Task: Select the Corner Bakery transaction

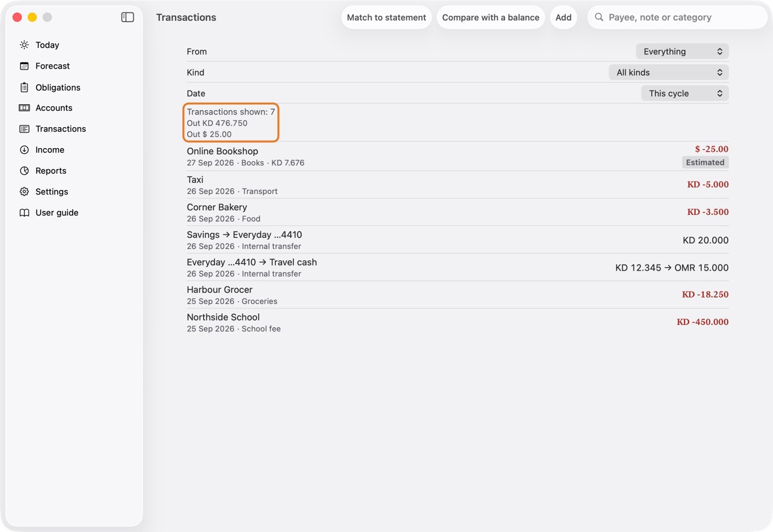Action: click(457, 212)
